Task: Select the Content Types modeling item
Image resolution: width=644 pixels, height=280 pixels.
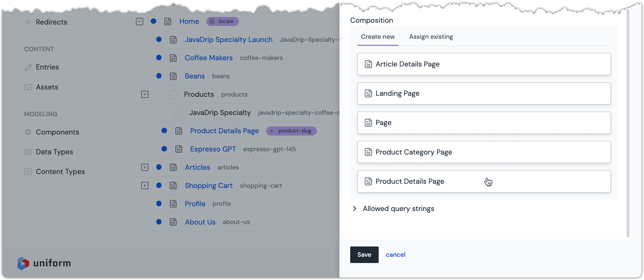Action: pos(60,171)
